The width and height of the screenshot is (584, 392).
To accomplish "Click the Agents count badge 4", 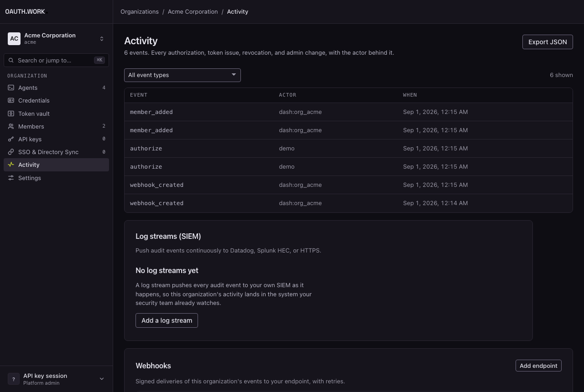I will coord(104,88).
